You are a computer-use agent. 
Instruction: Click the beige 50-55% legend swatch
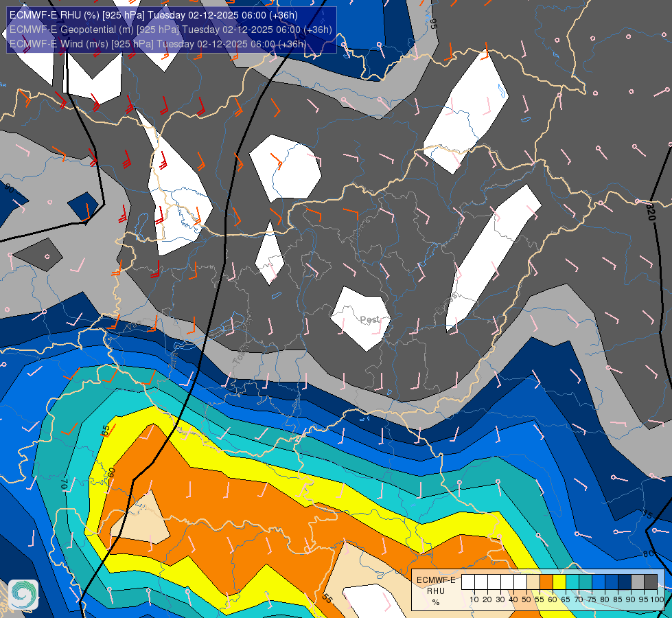[x=533, y=582]
